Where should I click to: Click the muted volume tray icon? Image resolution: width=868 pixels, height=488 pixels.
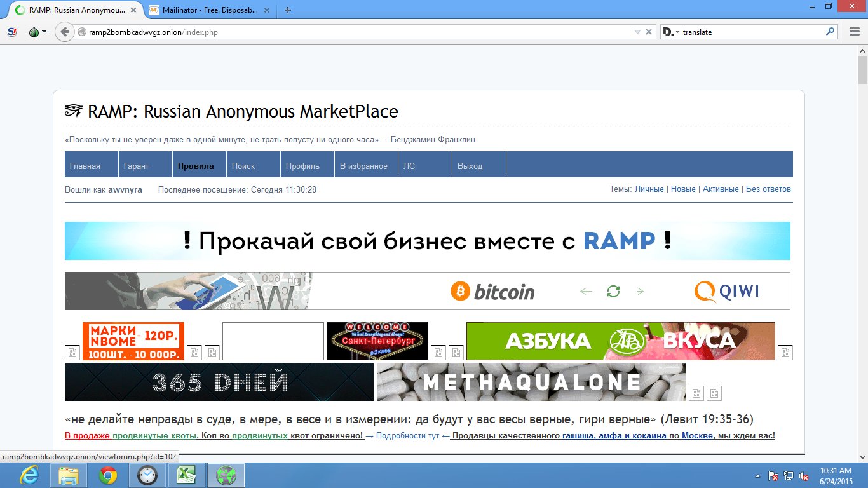pos(804,476)
